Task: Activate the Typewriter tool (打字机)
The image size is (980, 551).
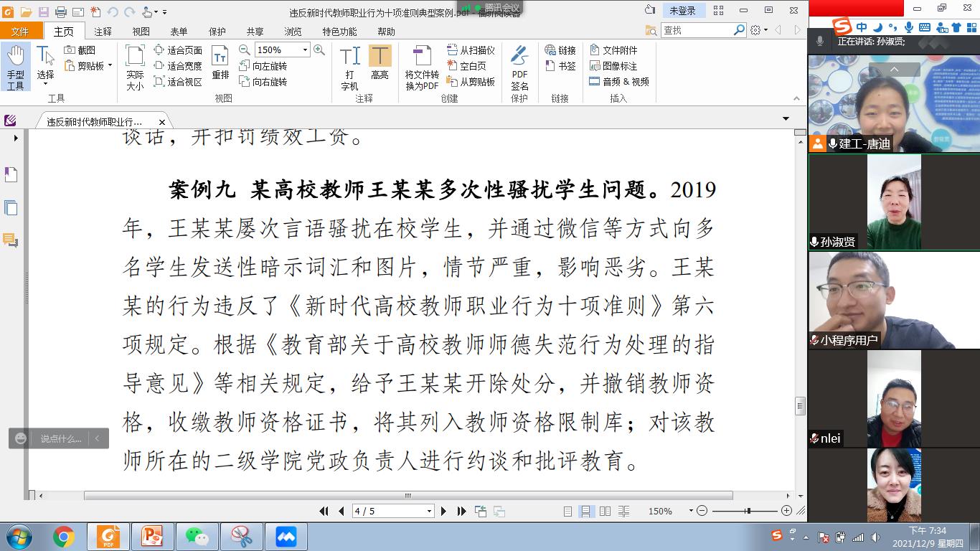Action: click(x=349, y=67)
